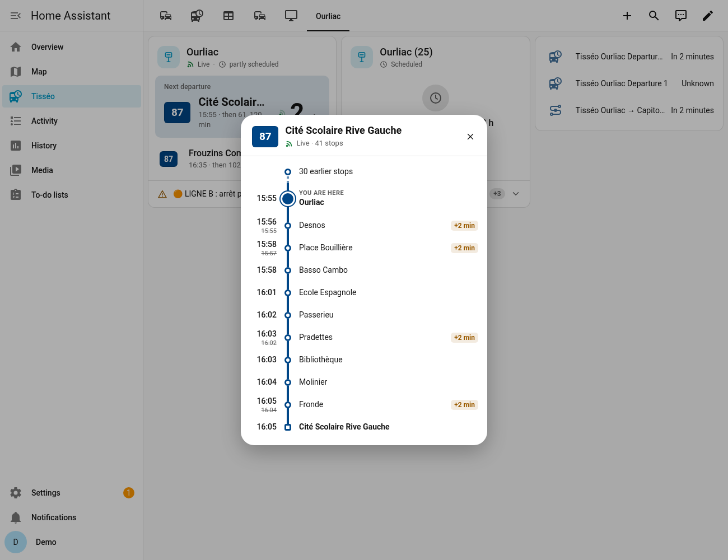This screenshot has width=728, height=560.
Task: Click the LIGNE B alert warning icon
Action: pos(162,194)
